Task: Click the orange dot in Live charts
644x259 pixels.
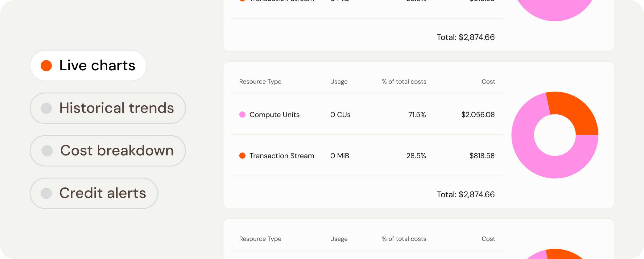Action: point(46,66)
